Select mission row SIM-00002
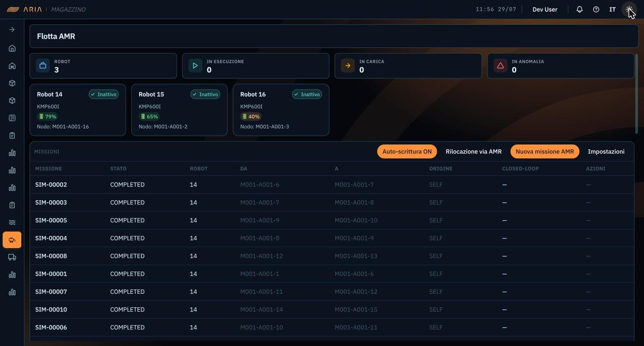Screen dimensions: 644x346 [x=332, y=185]
